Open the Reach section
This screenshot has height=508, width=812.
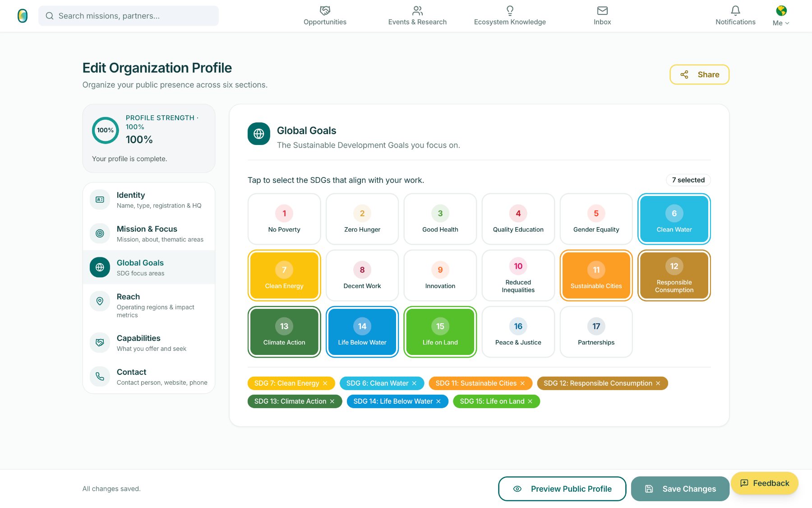[149, 305]
